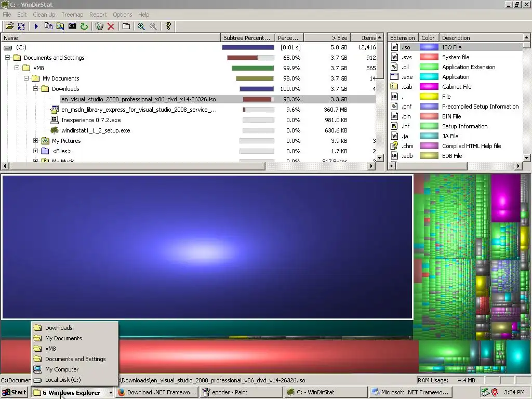The width and height of the screenshot is (532, 399).
Task: Select Downloads in the taskbar popup list
Action: (x=74, y=328)
